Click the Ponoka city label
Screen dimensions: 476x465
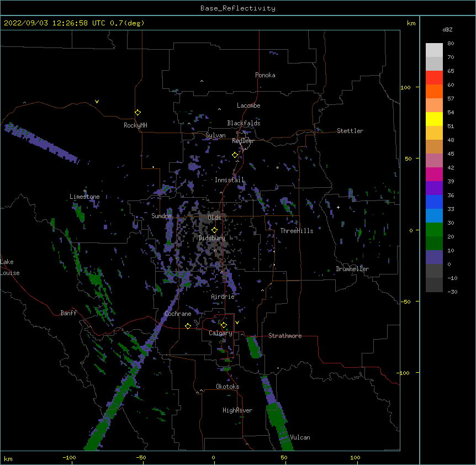pyautogui.click(x=265, y=75)
